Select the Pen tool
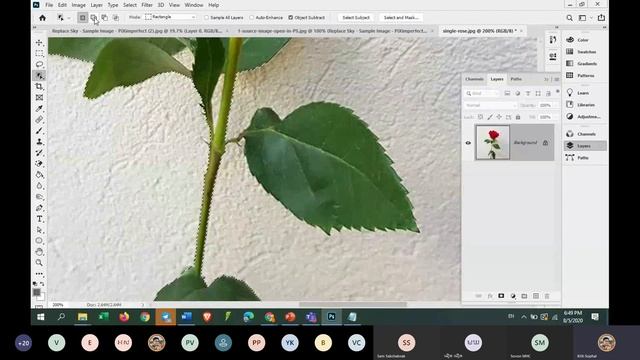Viewport: 640px width, 360px height. pyautogui.click(x=39, y=208)
